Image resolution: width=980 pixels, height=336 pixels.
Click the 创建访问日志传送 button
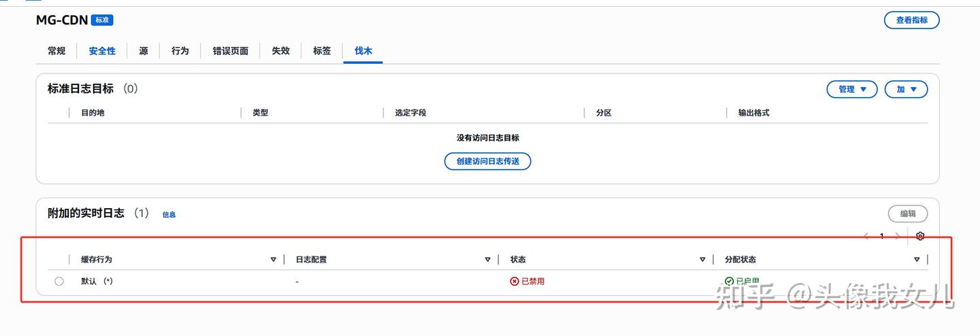click(x=487, y=161)
